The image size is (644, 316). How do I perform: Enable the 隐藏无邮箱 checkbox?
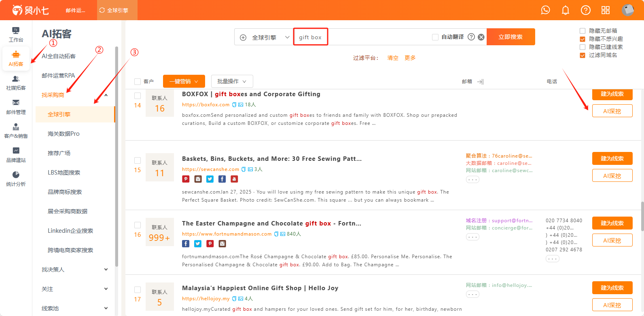pyautogui.click(x=583, y=31)
